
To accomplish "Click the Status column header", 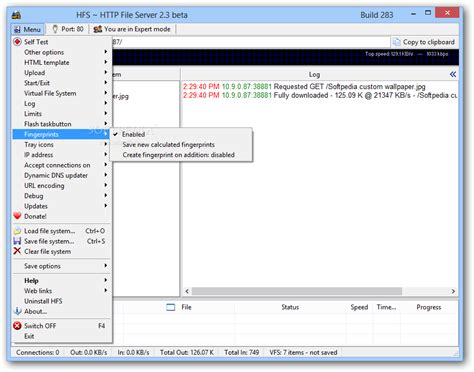I will click(x=290, y=307).
